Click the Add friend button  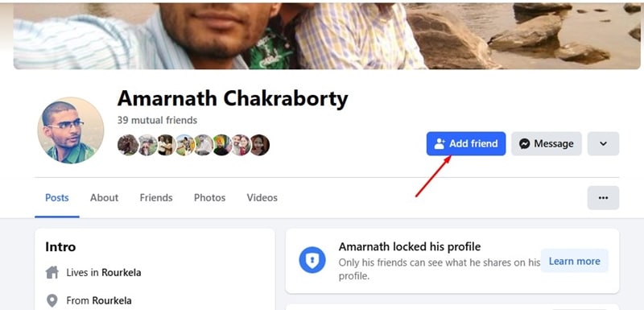tap(466, 143)
